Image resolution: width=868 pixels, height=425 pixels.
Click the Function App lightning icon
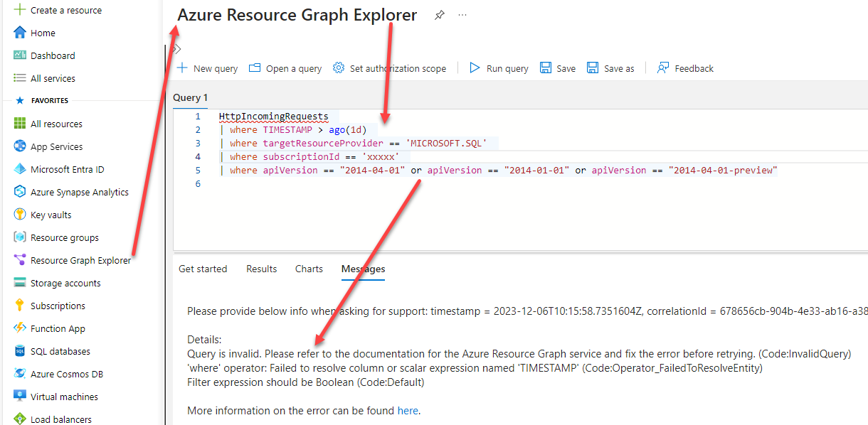click(20, 328)
